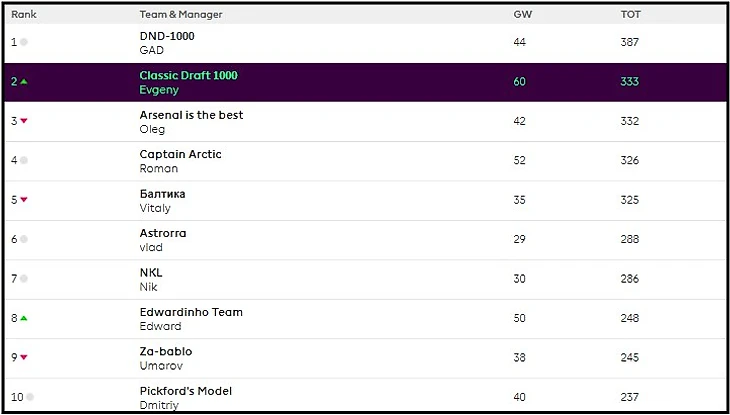The height and width of the screenshot is (415, 730).
Task: Click the green up arrow beside rank 2
Action: tap(24, 82)
